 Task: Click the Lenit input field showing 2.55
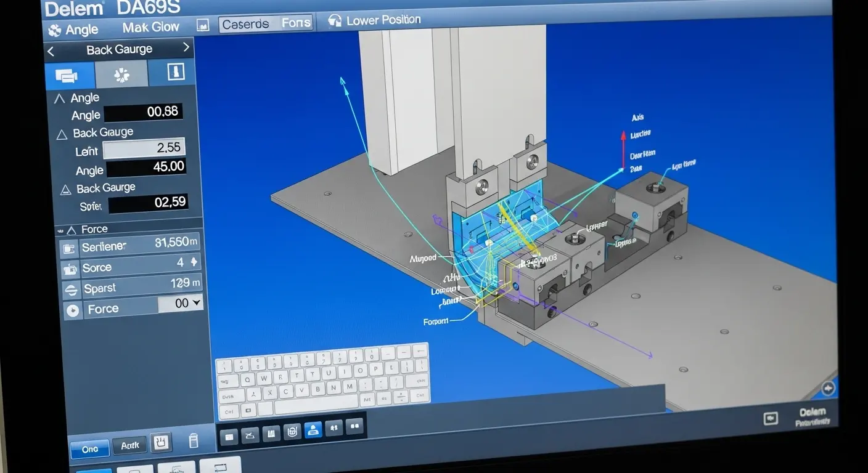[x=144, y=148]
